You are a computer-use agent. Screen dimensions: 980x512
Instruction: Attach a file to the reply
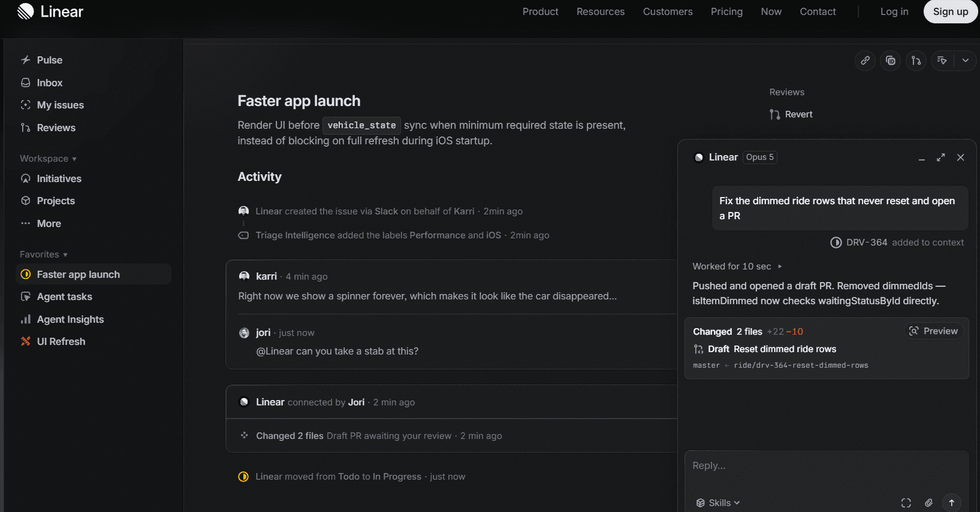[x=928, y=503]
